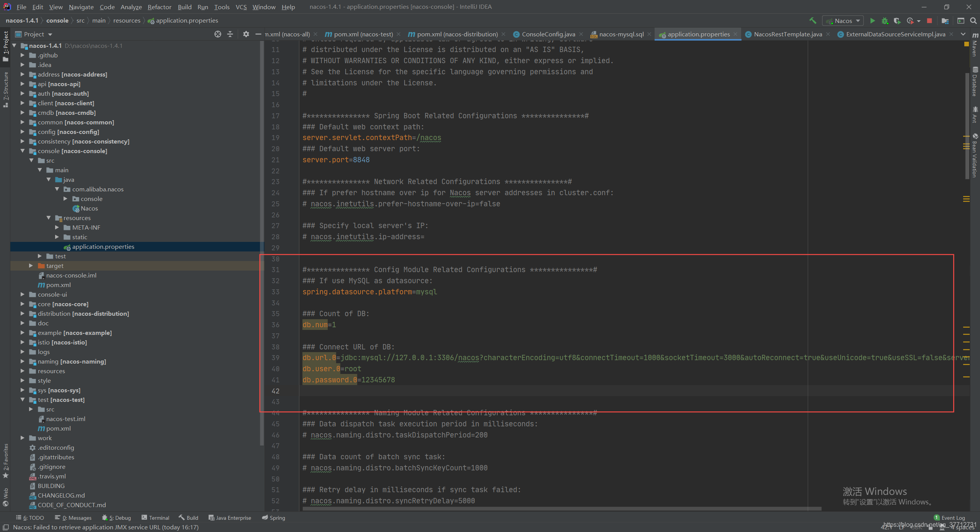The height and width of the screenshot is (532, 980).
Task: Click locate file crosshair icon in Project panel
Action: 218,34
